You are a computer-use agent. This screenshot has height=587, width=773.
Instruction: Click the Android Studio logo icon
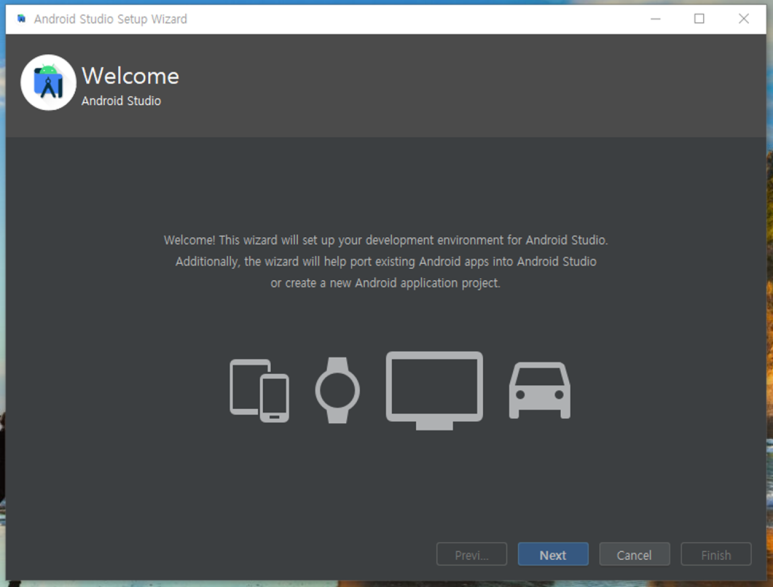pyautogui.click(x=48, y=82)
